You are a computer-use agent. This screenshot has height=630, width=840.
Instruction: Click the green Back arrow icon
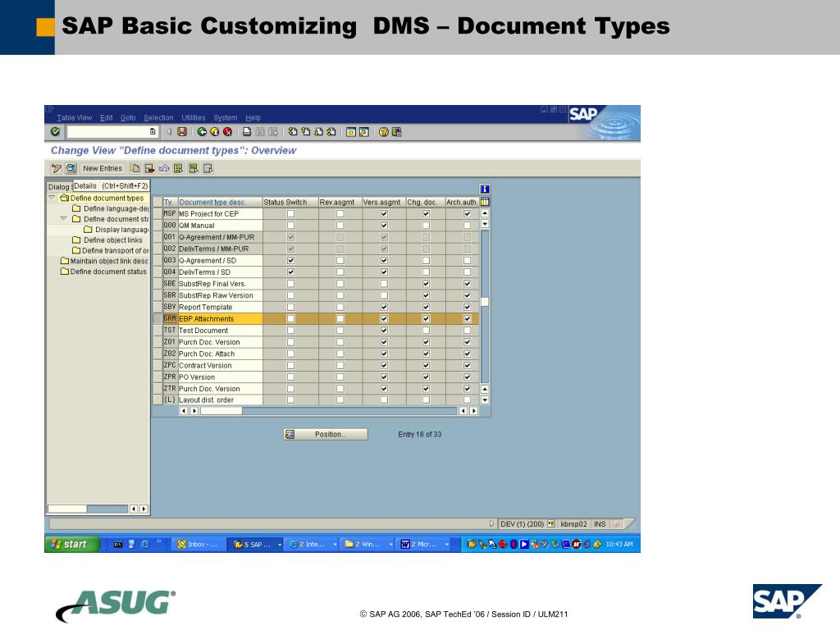coord(202,132)
